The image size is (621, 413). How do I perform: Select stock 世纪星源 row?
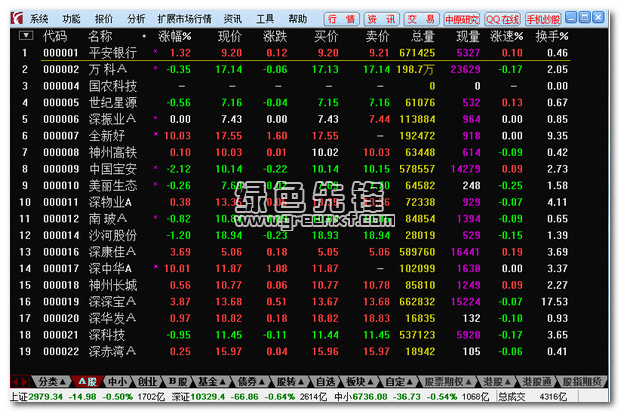coord(293,103)
